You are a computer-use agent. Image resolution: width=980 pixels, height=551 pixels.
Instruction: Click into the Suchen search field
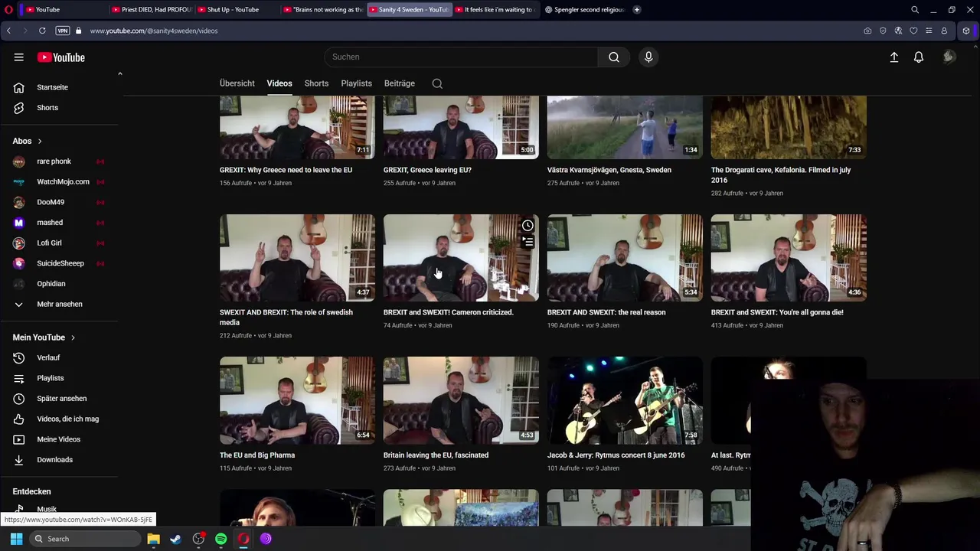(461, 57)
